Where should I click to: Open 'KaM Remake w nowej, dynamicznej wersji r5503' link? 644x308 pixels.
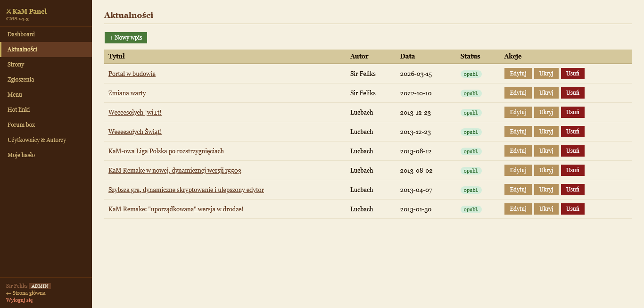(174, 171)
